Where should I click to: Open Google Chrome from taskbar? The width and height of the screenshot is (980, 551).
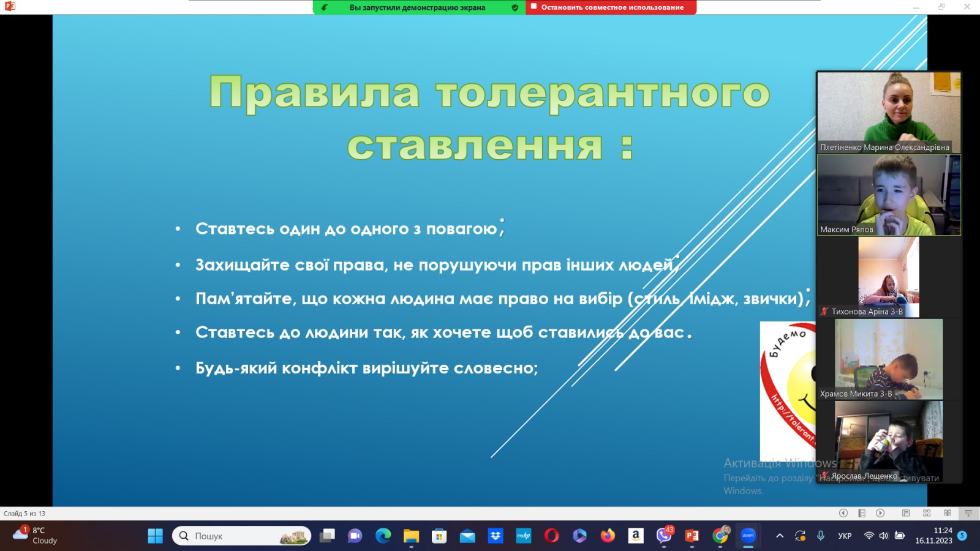[721, 535]
